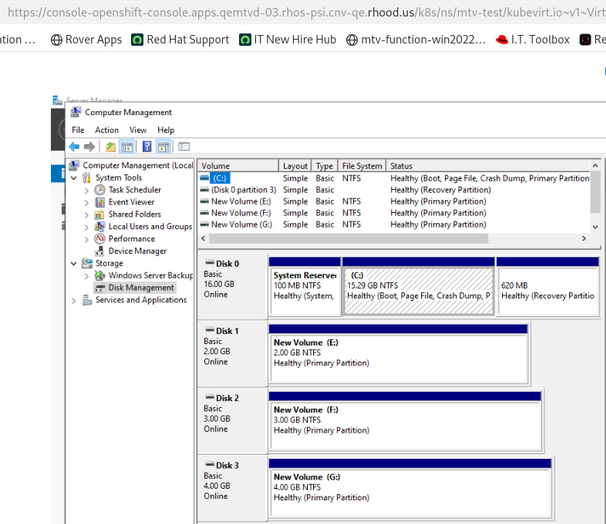Viewport: 606px width, 524px height.
Task: Click the Show/Hide Console Tree toolbar icon
Action: point(126,146)
